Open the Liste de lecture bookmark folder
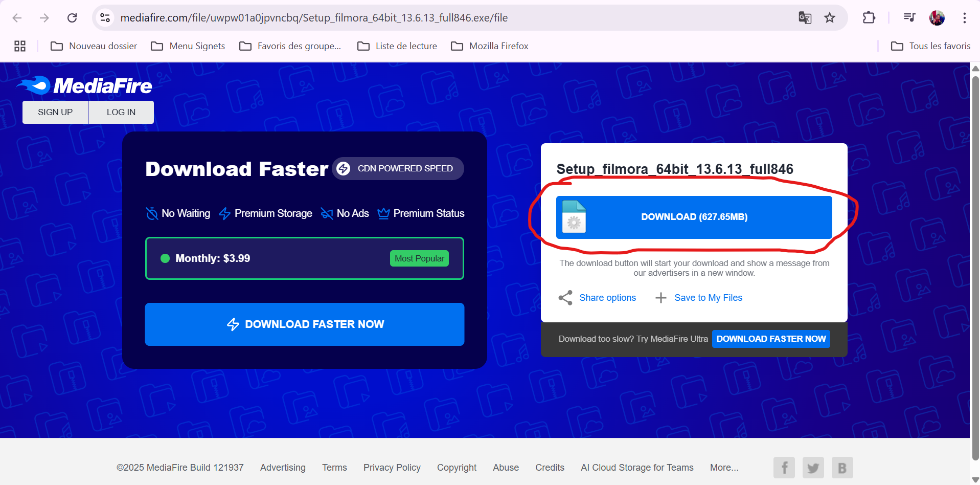Screen dimensions: 980x485 397,46
